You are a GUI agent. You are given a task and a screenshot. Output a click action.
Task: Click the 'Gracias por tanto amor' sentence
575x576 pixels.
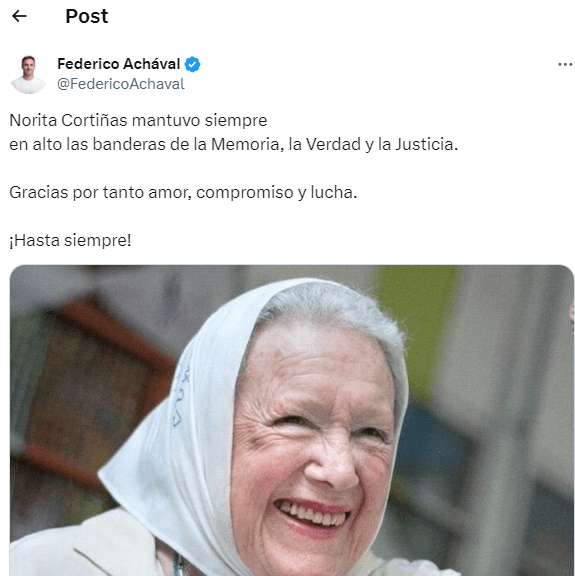pos(183,192)
